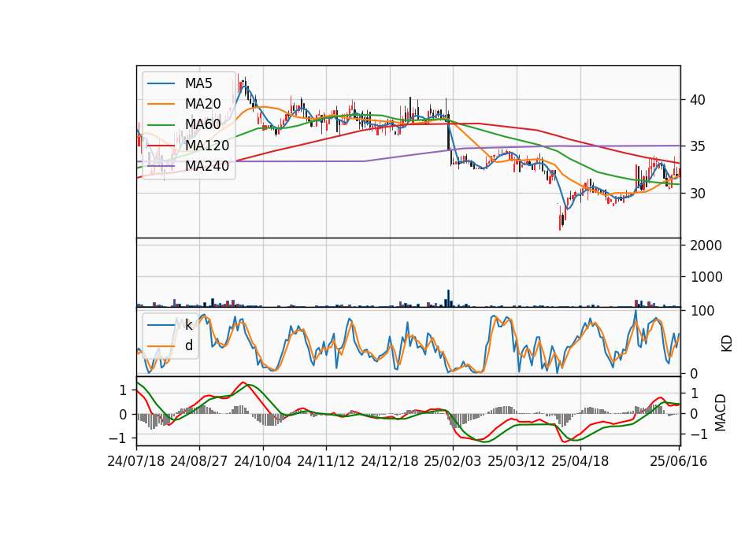Click the 24/11/12 date tick label

(326, 461)
